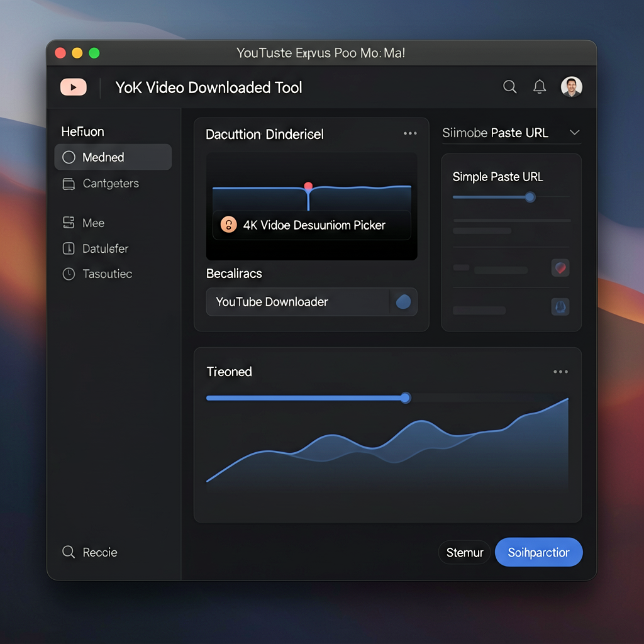Minimize the window with the yellow button
The height and width of the screenshot is (644, 644).
(x=77, y=53)
